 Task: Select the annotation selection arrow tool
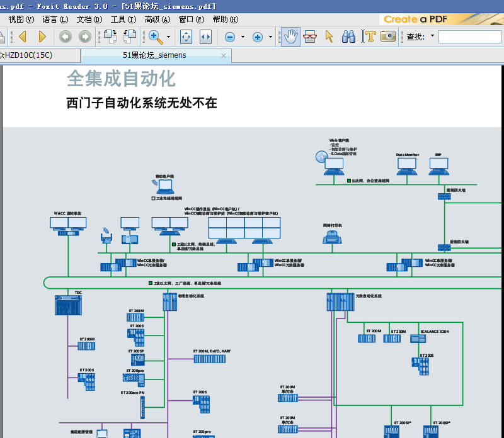(x=329, y=36)
